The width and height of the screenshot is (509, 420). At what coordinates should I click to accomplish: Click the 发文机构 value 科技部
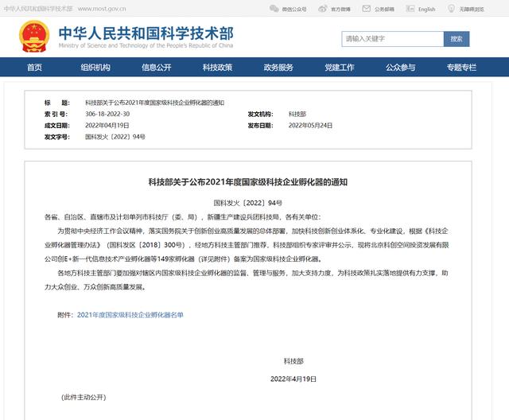click(297, 114)
